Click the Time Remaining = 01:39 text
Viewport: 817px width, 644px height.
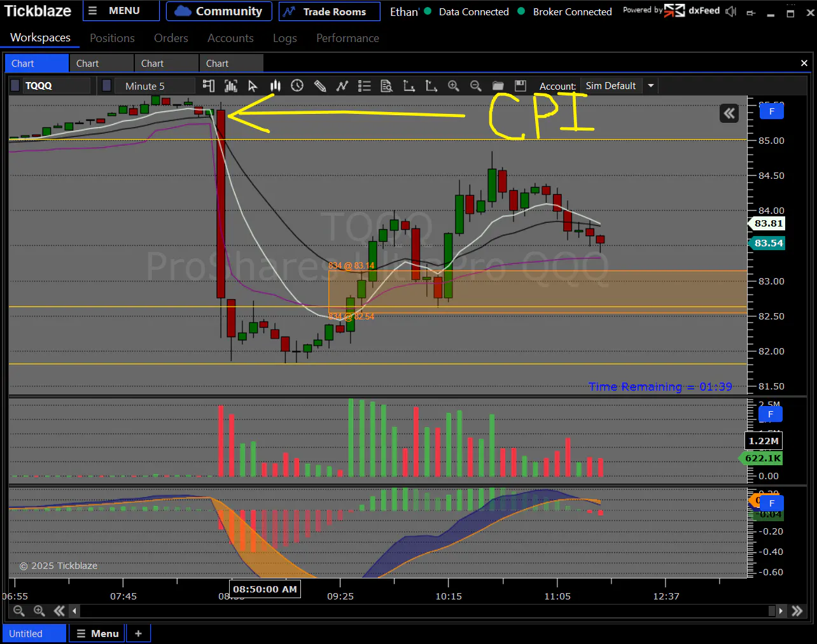click(660, 386)
